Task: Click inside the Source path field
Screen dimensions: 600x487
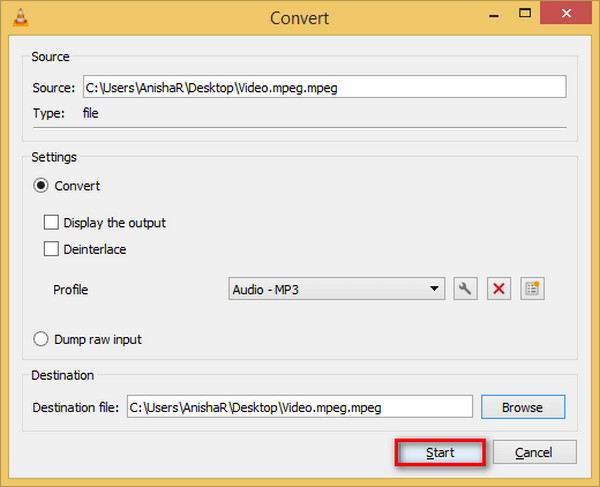Action: tap(324, 87)
